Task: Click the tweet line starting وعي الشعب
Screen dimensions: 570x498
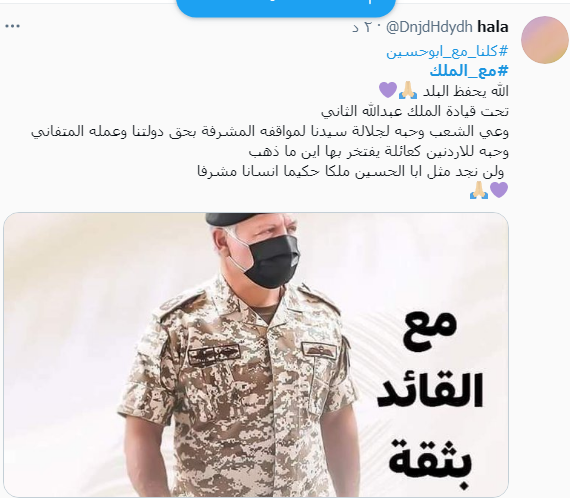Action: [x=270, y=131]
